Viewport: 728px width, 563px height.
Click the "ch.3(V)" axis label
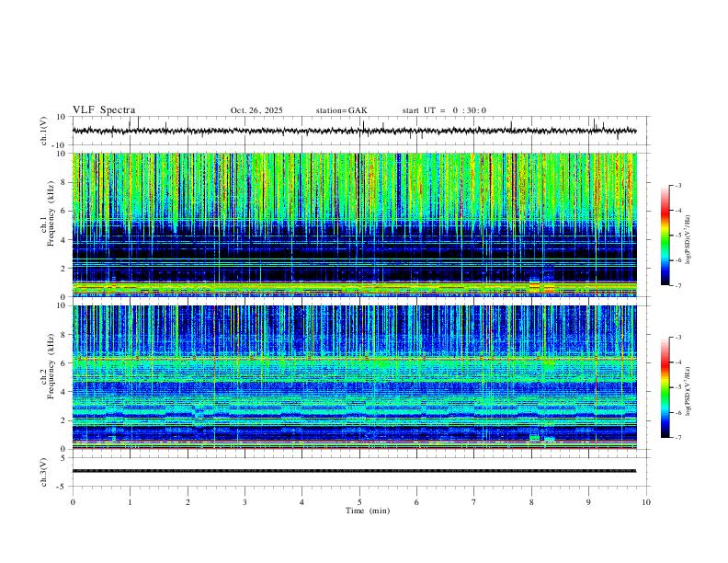pos(44,472)
